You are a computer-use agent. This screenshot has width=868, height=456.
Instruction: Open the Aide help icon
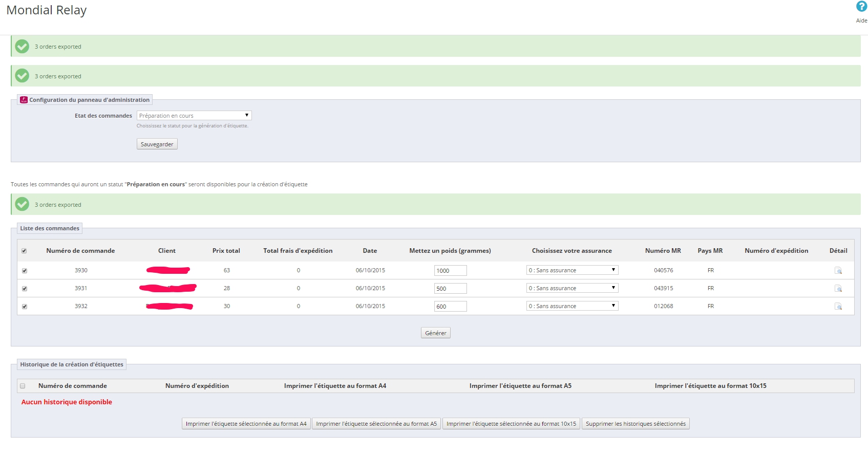point(861,7)
